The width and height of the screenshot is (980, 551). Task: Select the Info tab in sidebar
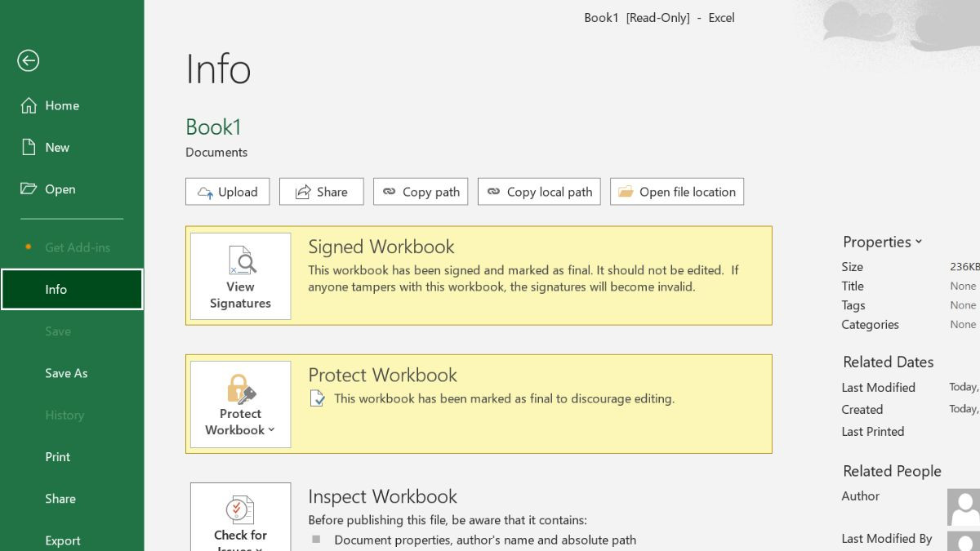72,289
